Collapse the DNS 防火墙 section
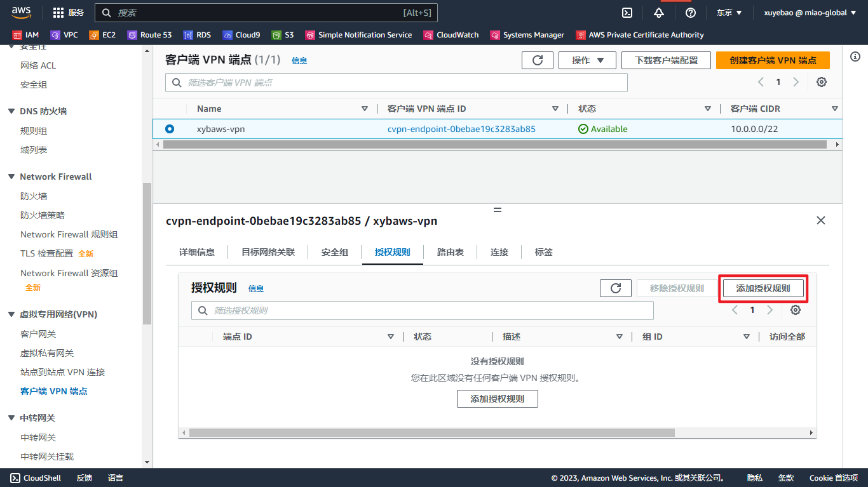 click(x=11, y=111)
